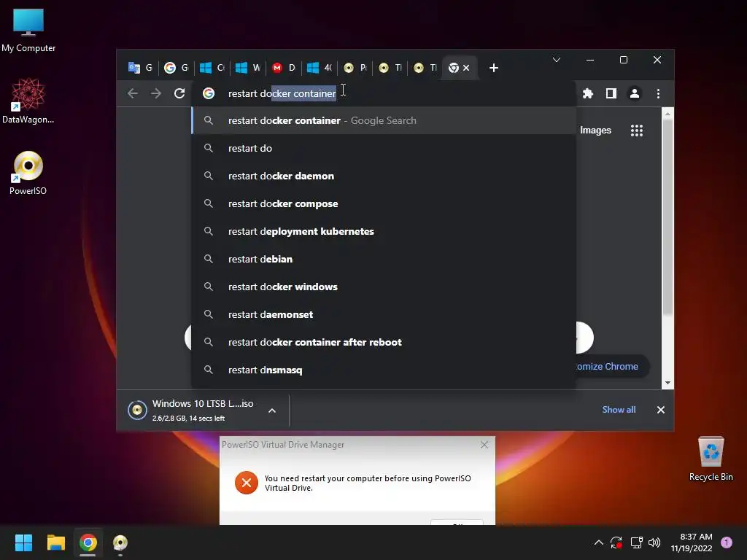
Task: Click the scrollbar up arrow
Action: coord(667,114)
